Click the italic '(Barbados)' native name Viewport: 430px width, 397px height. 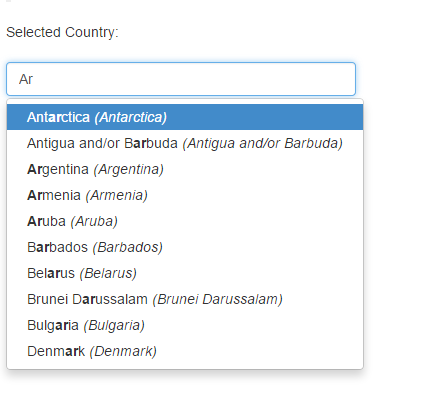click(x=128, y=247)
